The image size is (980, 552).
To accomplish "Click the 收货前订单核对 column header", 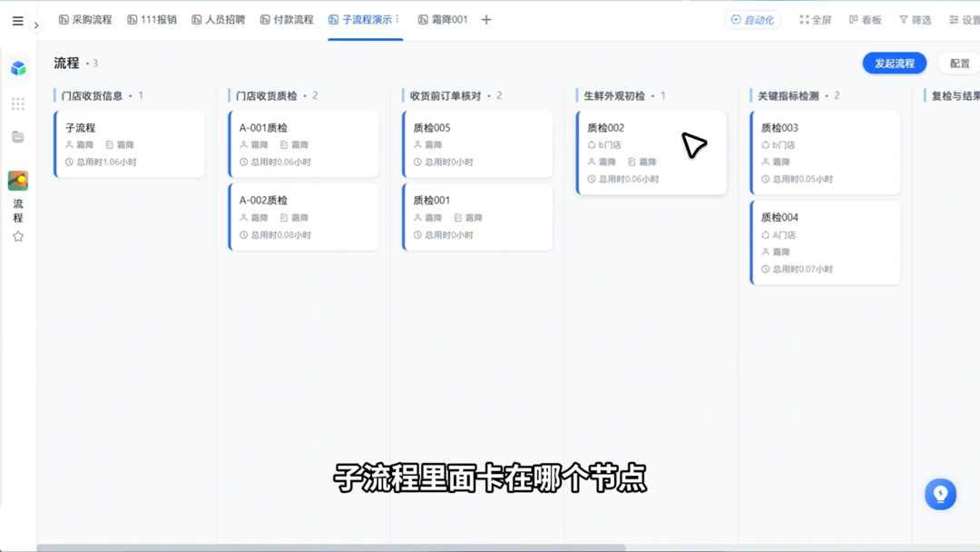I will [x=445, y=95].
